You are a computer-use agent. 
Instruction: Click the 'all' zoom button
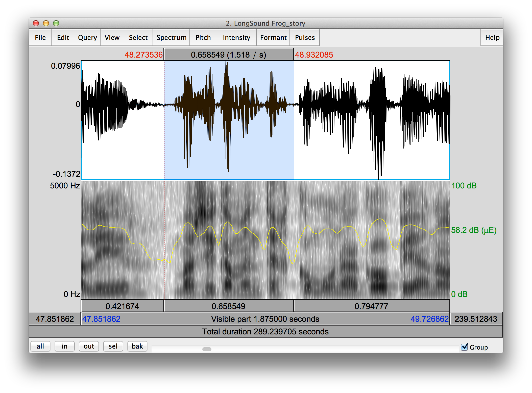[40, 346]
